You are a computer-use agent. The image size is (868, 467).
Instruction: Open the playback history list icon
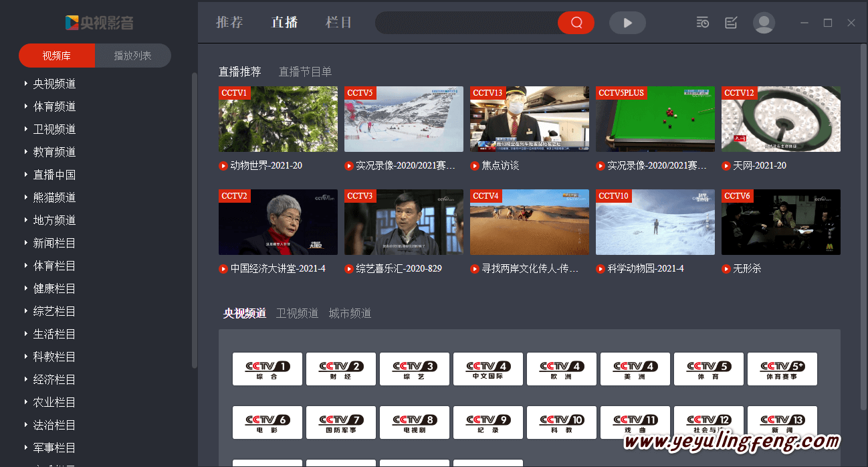(702, 23)
